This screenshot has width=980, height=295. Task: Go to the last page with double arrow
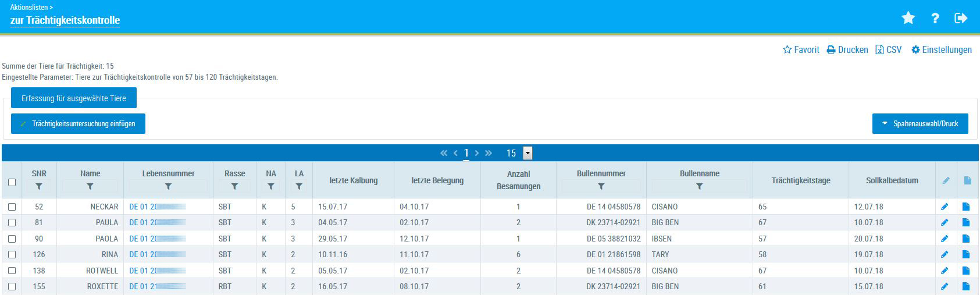[489, 153]
